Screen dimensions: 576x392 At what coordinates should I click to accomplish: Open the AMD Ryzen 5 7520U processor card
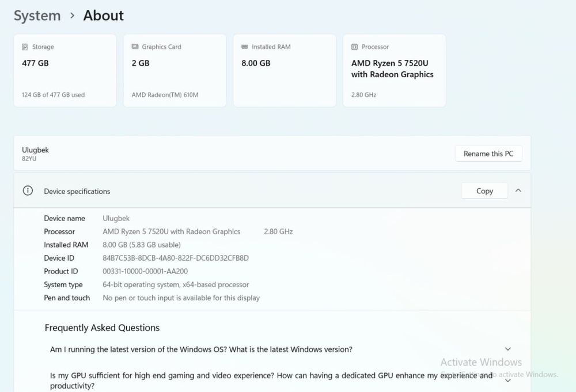394,71
